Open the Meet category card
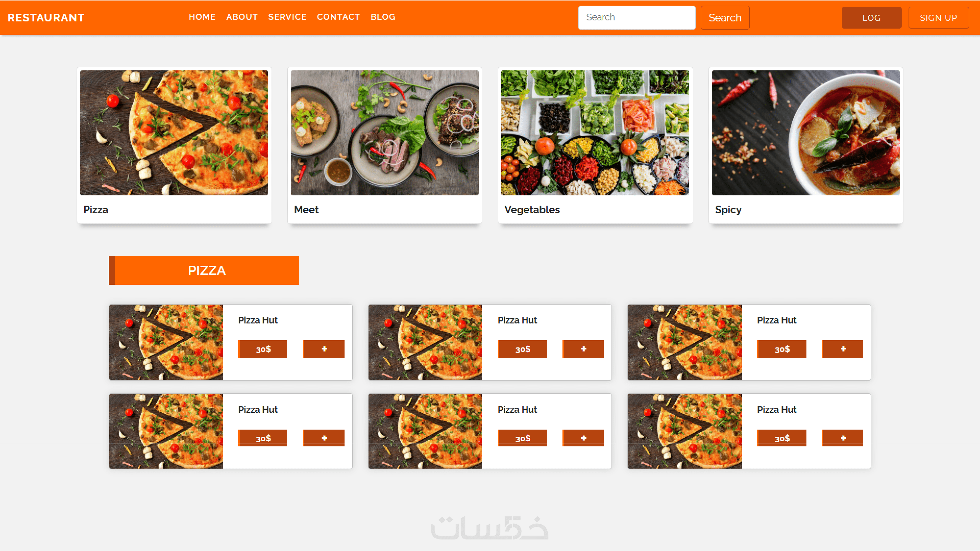Viewport: 980px width, 551px height. click(x=385, y=146)
